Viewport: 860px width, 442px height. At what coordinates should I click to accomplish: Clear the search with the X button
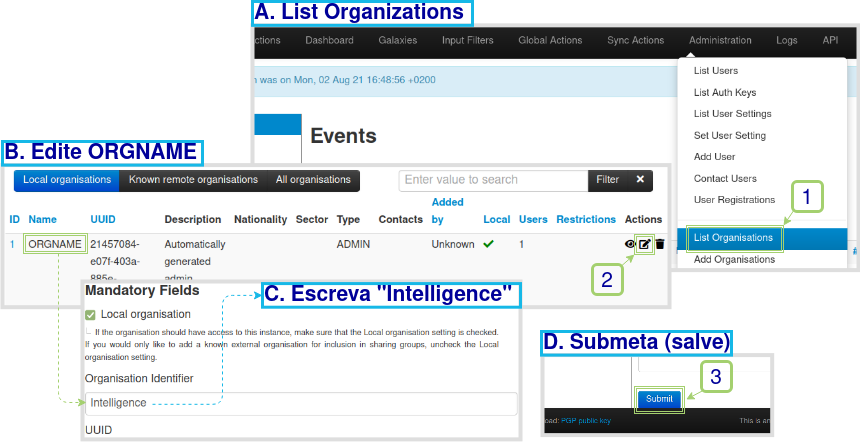click(x=640, y=180)
